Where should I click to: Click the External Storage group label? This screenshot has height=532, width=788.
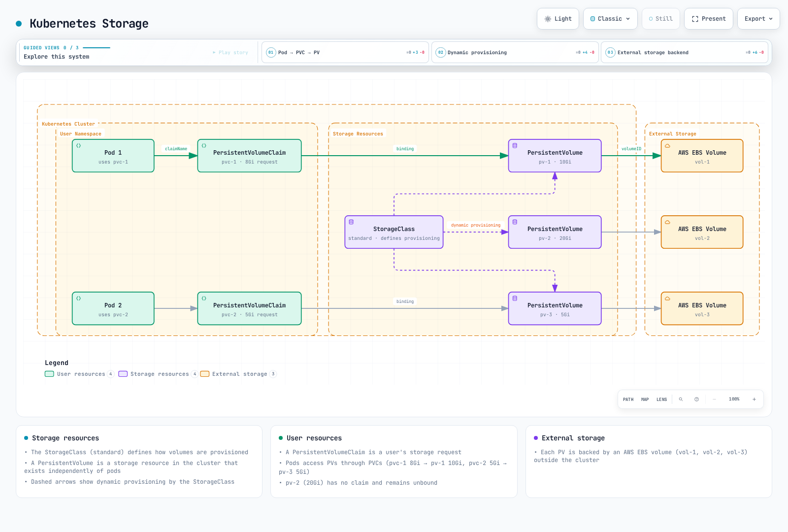[x=673, y=134]
